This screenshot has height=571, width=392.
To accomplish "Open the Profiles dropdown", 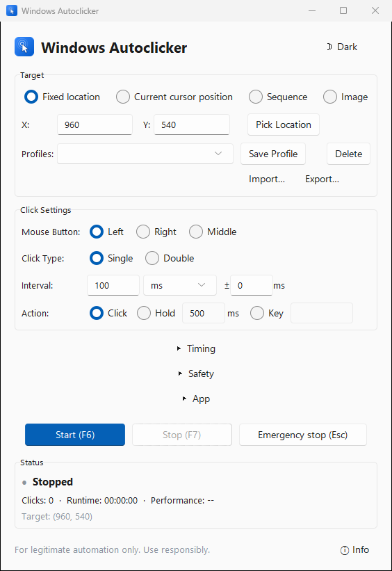I will [145, 154].
